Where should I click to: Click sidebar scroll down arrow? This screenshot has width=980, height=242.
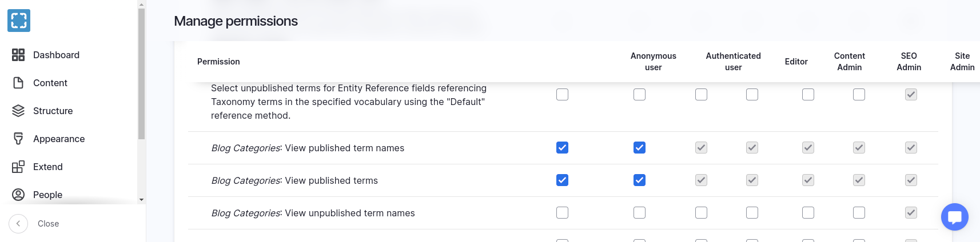tap(141, 200)
